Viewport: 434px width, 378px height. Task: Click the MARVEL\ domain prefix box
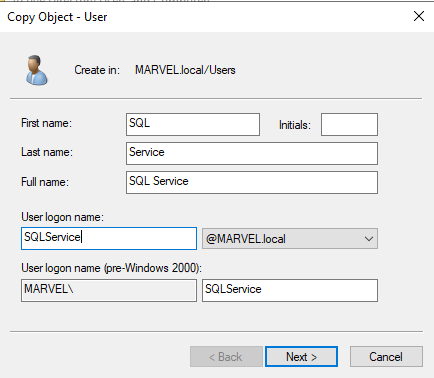[x=109, y=290]
